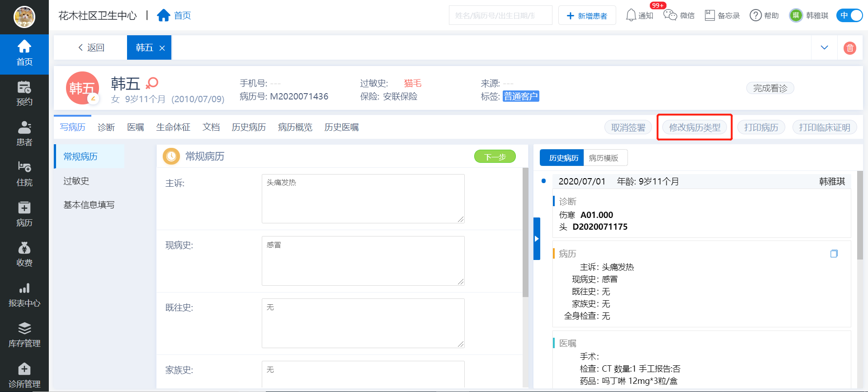Switch to 文档 tab
This screenshot has width=868, height=392.
click(x=211, y=127)
